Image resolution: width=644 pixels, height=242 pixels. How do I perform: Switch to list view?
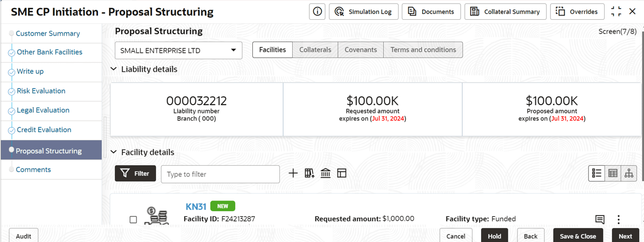(597, 173)
